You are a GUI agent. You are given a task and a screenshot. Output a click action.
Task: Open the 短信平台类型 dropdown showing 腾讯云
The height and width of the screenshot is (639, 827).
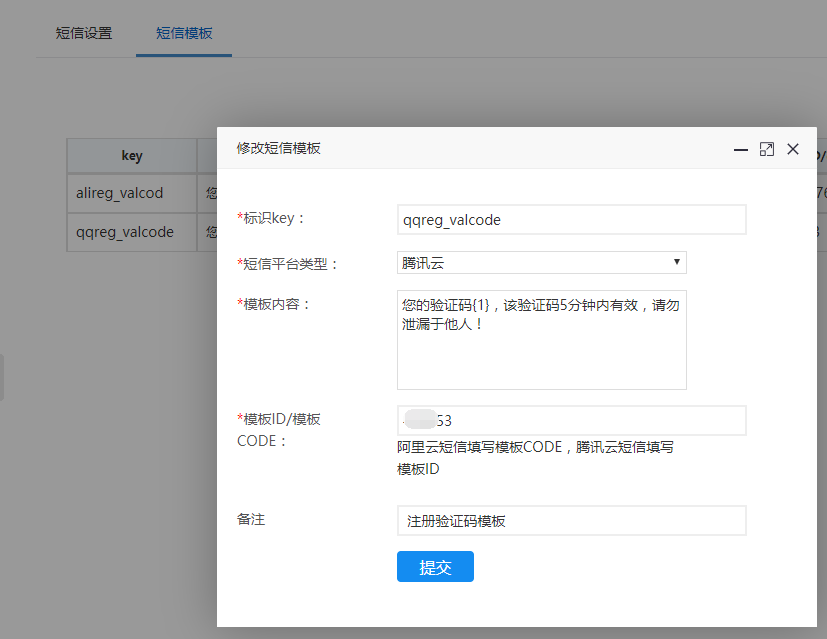(541, 263)
